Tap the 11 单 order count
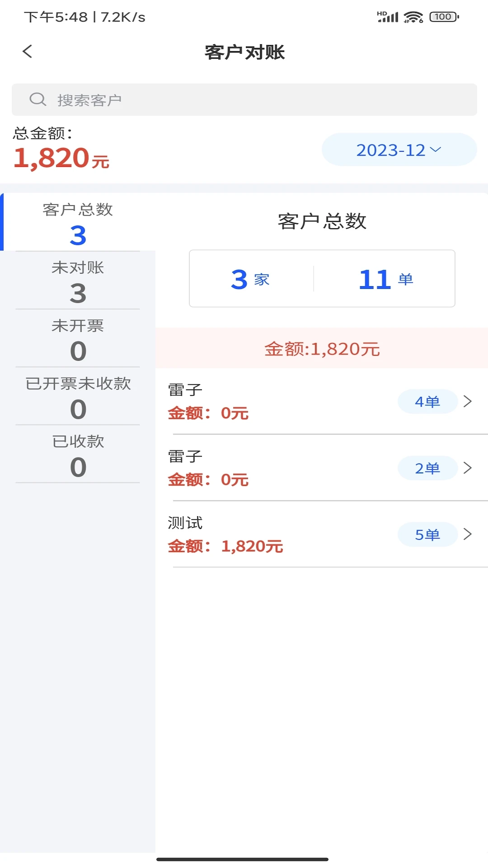This screenshot has width=488, height=868. tap(386, 279)
